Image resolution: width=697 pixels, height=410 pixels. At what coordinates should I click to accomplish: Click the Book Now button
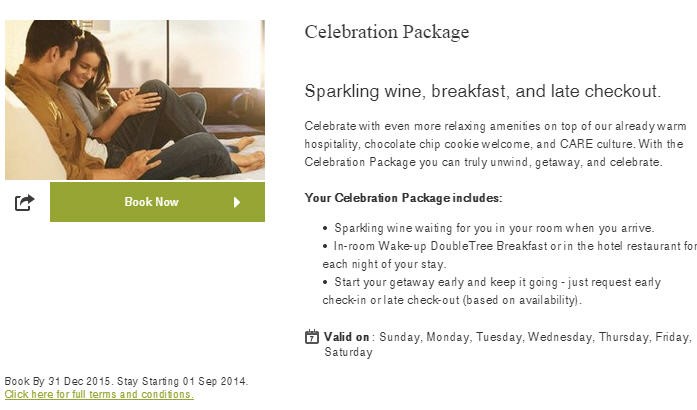157,202
